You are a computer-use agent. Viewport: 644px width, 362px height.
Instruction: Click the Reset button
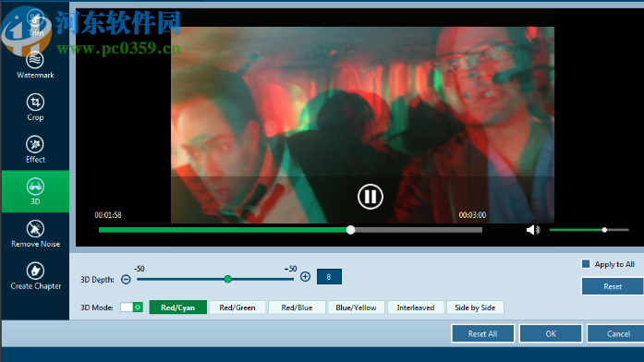(x=613, y=286)
